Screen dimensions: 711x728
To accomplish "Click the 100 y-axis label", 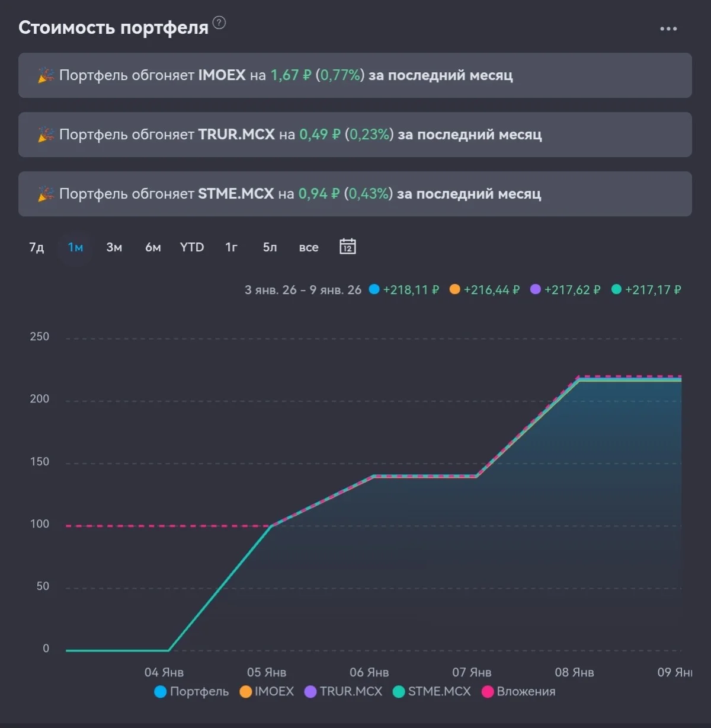I will pyautogui.click(x=40, y=524).
